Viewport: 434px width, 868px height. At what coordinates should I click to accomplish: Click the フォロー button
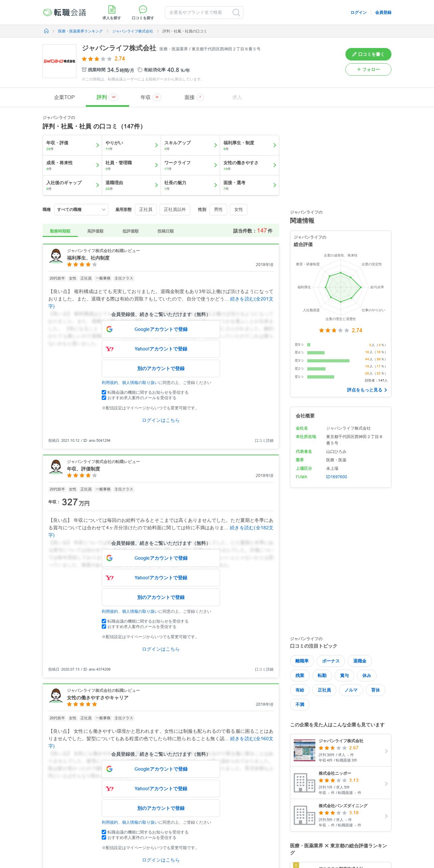coord(368,69)
